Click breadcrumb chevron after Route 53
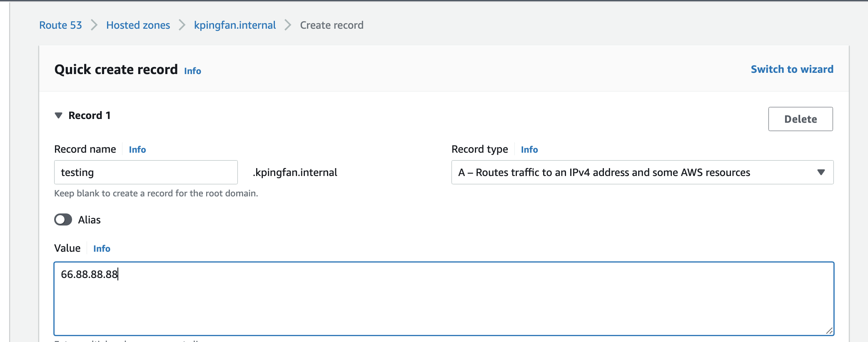This screenshot has width=868, height=342. [94, 25]
